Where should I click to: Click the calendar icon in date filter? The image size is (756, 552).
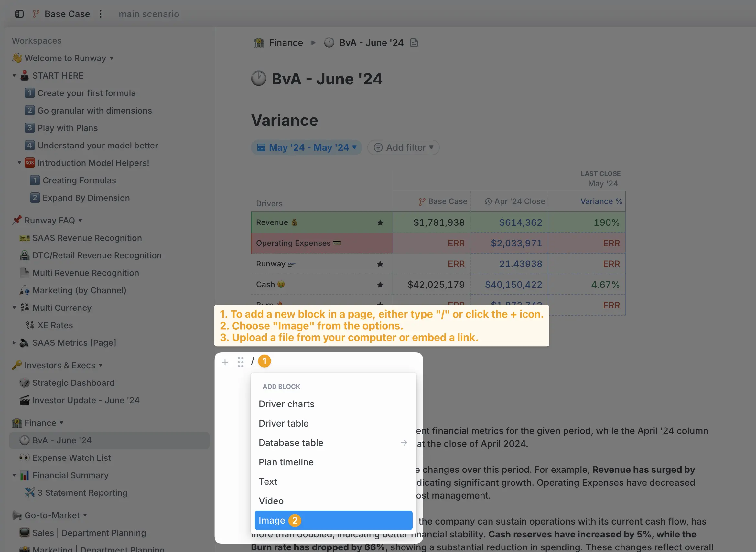click(x=261, y=147)
